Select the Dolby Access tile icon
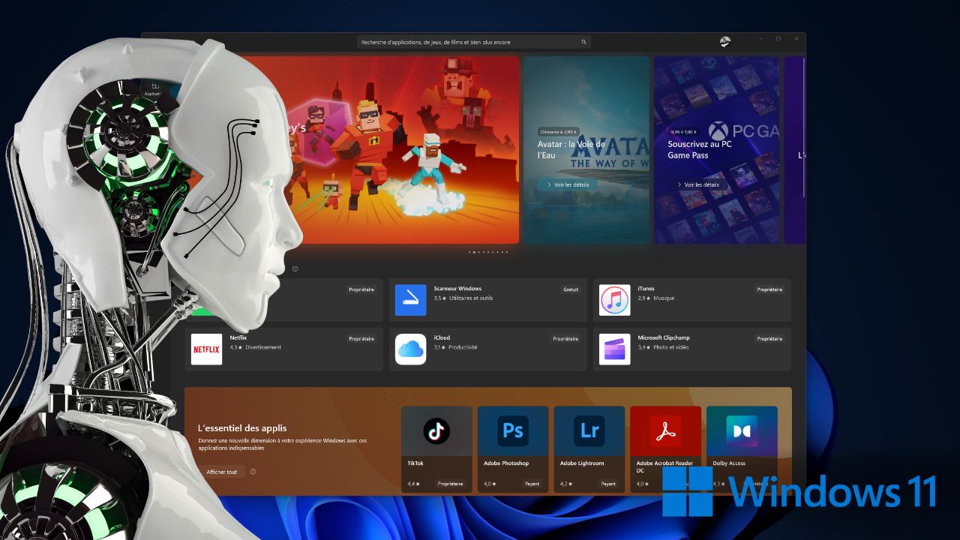Screen dimensions: 960x540 742,431
